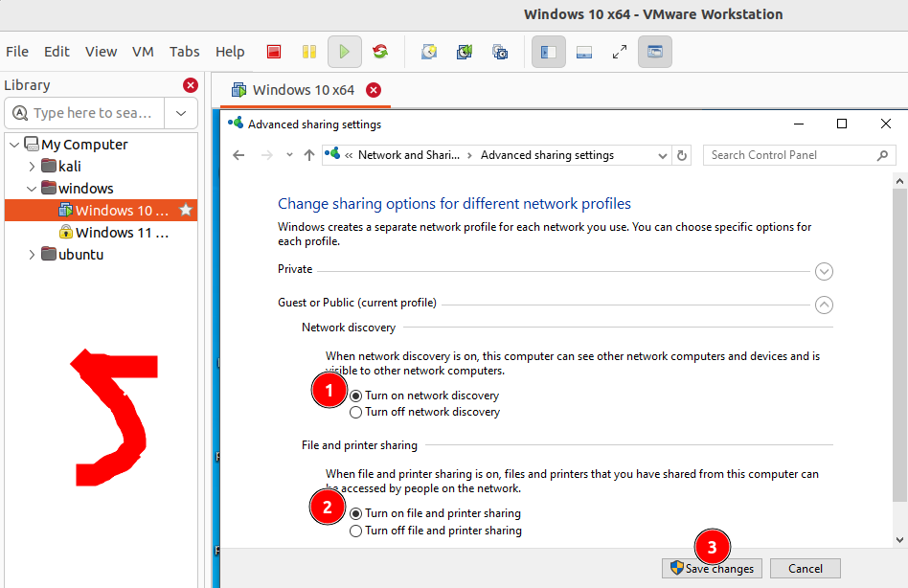Click the scrollbar down arrow in sharing settings

pyautogui.click(x=899, y=540)
